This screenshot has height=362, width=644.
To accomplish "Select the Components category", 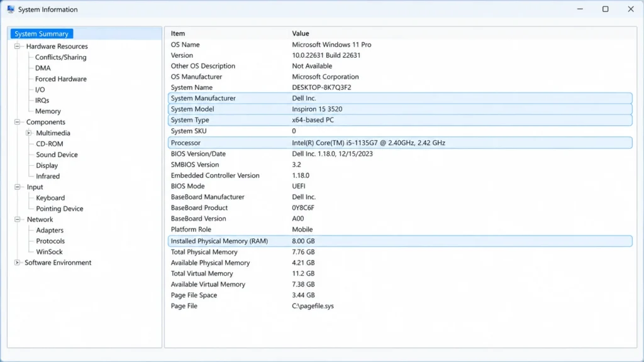I will click(45, 122).
